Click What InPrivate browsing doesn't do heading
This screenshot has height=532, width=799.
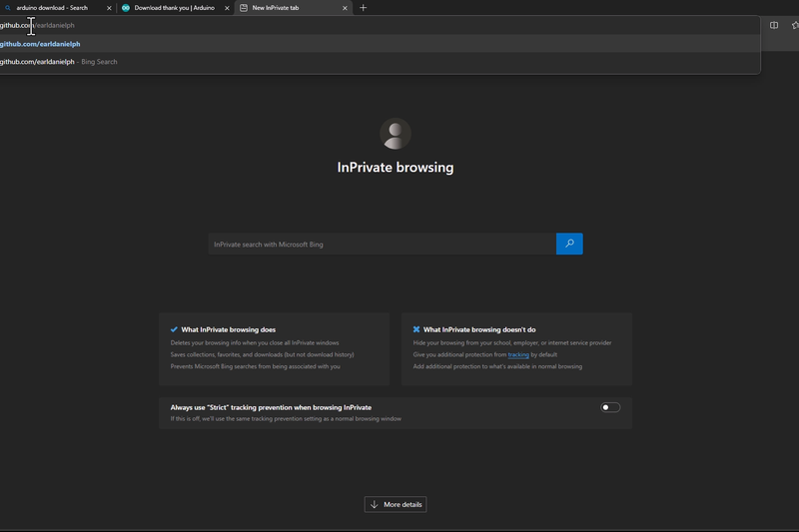click(x=479, y=330)
